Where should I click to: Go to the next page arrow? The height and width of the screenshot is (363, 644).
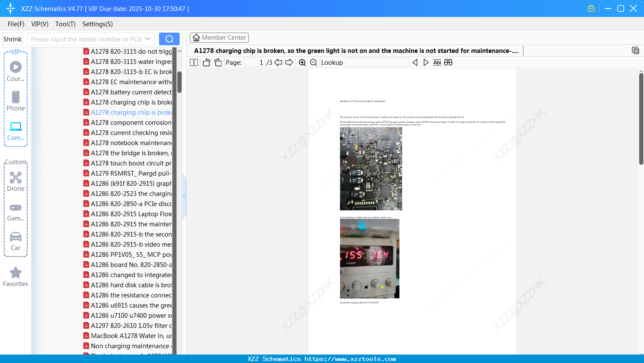coord(289,62)
